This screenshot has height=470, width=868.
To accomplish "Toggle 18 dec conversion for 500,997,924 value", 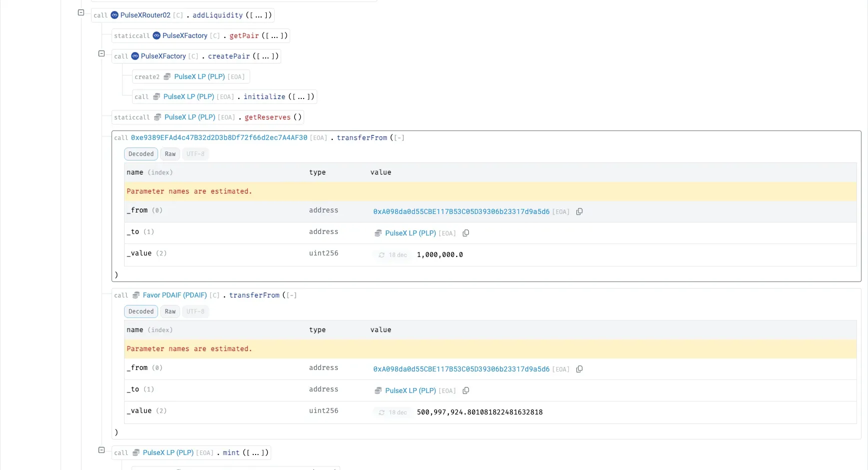I will 392,412.
